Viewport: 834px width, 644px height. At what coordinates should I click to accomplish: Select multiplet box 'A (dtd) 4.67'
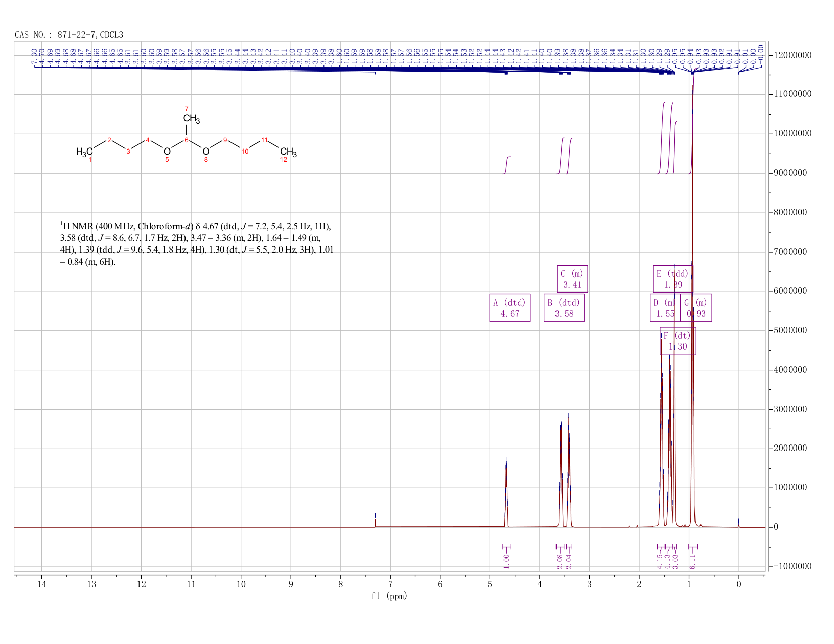pyautogui.click(x=510, y=308)
